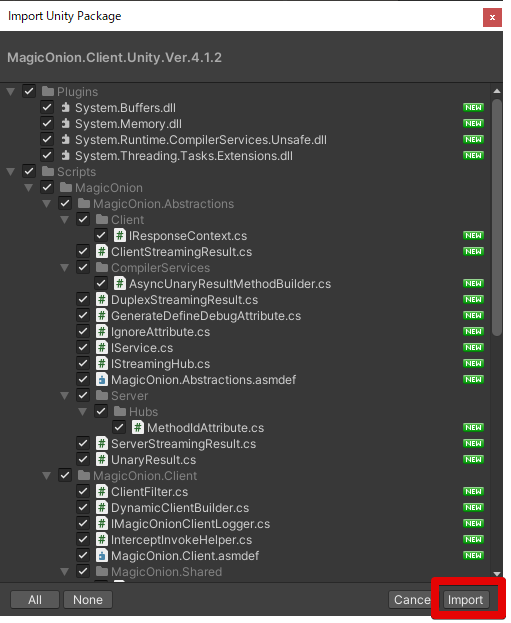Click the All button
Image resolution: width=511 pixels, height=623 pixels.
(35, 600)
